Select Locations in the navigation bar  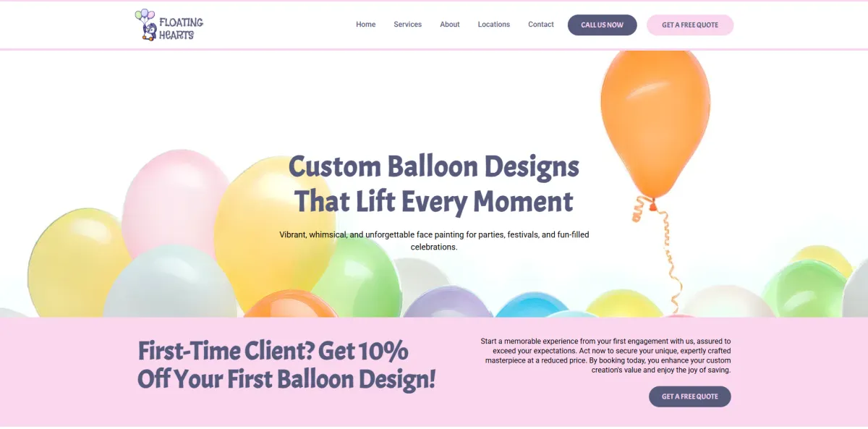click(493, 25)
